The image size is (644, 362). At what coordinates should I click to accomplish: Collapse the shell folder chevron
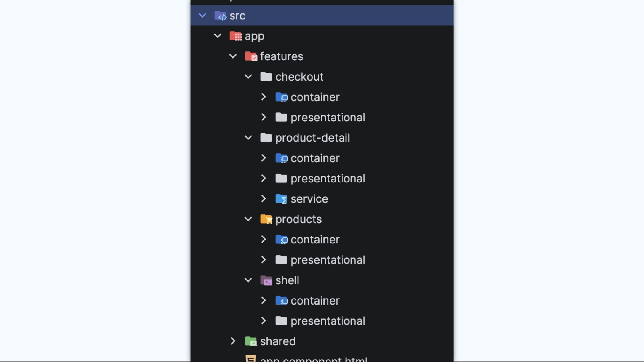point(248,280)
